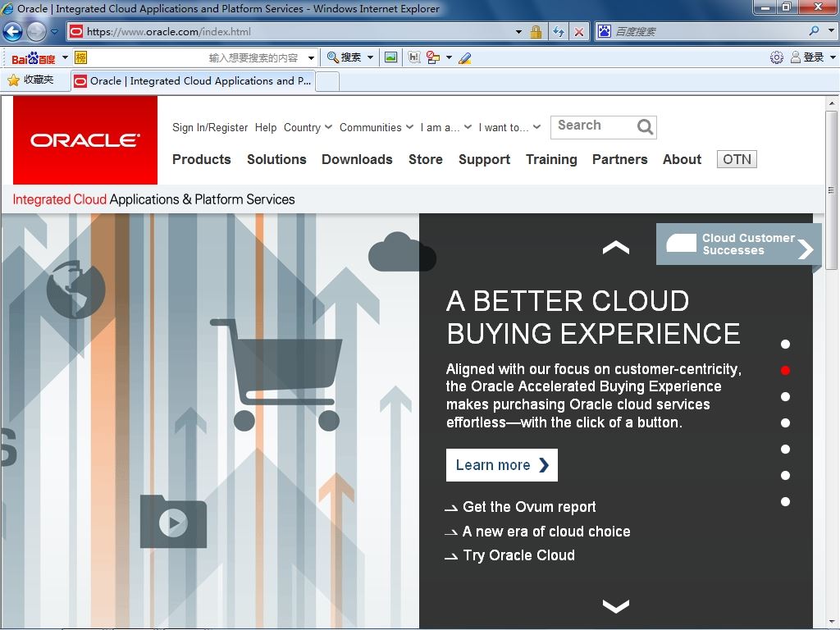Click the Help link
The height and width of the screenshot is (630, 840).
point(266,127)
